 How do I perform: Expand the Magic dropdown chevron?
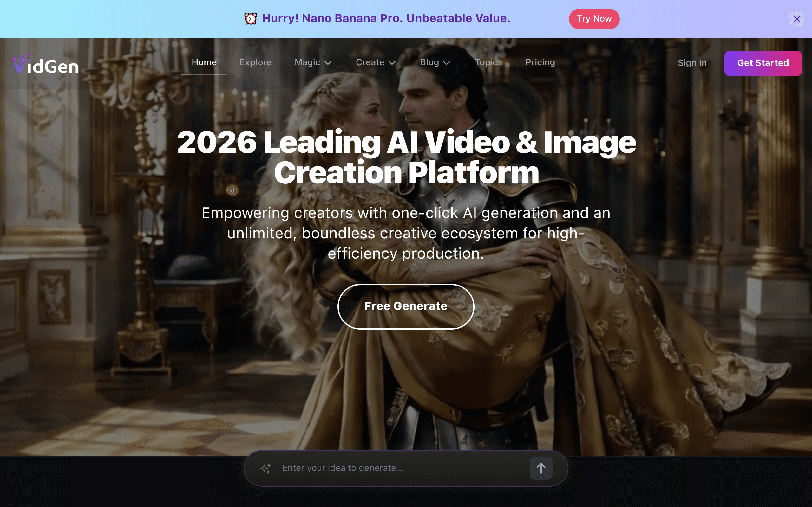328,63
